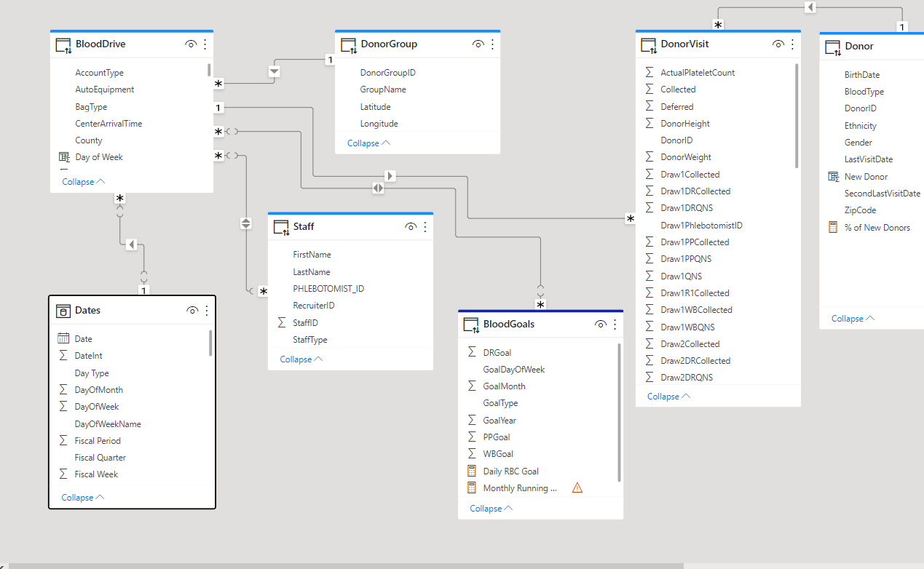Open the DonorGroup table's more options menu
The height and width of the screenshot is (569, 924).
point(492,44)
